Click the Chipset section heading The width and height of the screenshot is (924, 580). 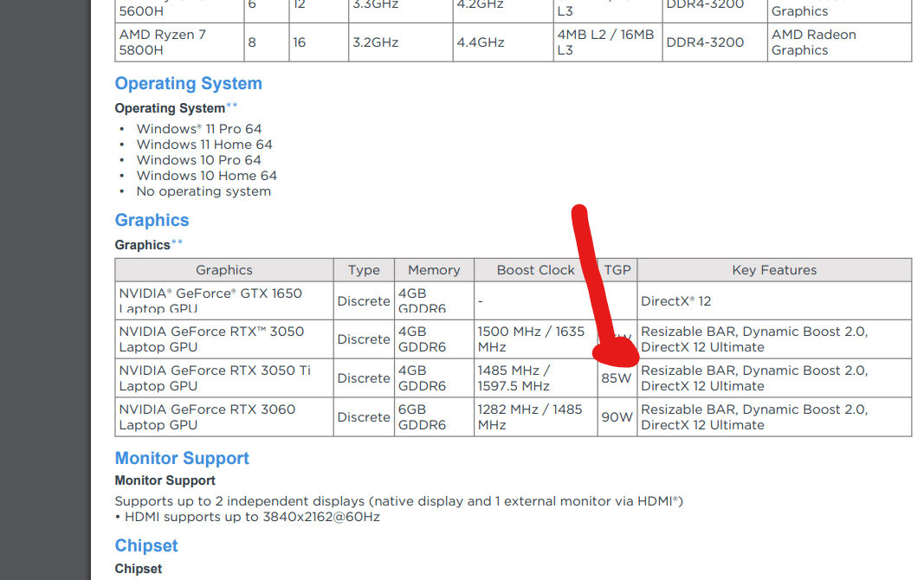tap(145, 545)
